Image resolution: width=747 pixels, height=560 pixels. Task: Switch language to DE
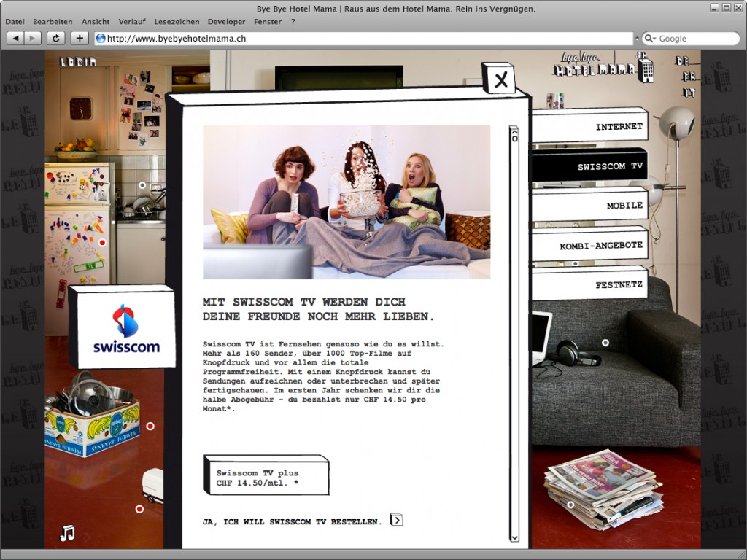point(682,61)
